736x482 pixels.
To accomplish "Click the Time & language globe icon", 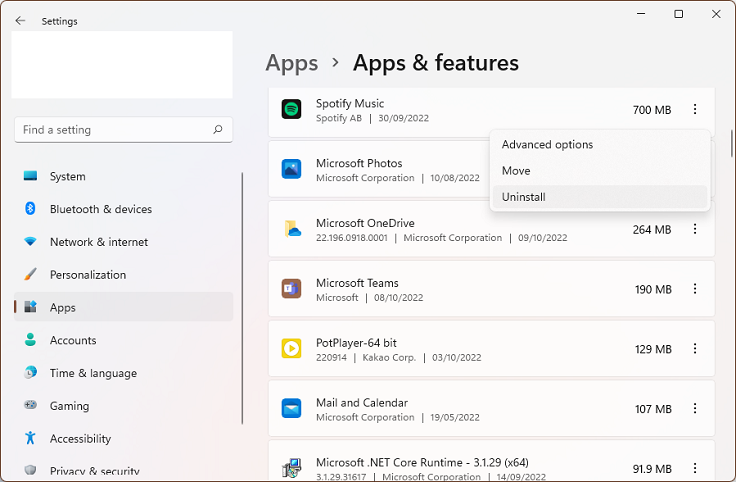I will (x=31, y=373).
